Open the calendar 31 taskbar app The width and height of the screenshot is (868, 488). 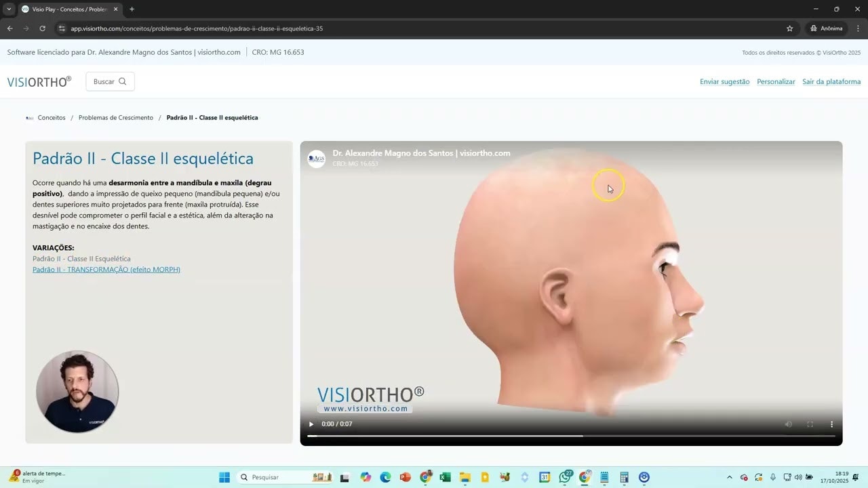point(545,477)
